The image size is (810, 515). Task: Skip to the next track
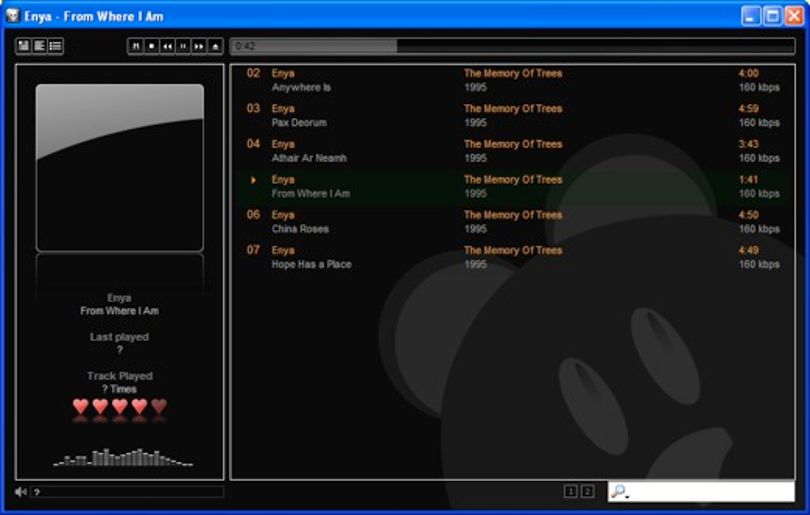click(x=199, y=46)
